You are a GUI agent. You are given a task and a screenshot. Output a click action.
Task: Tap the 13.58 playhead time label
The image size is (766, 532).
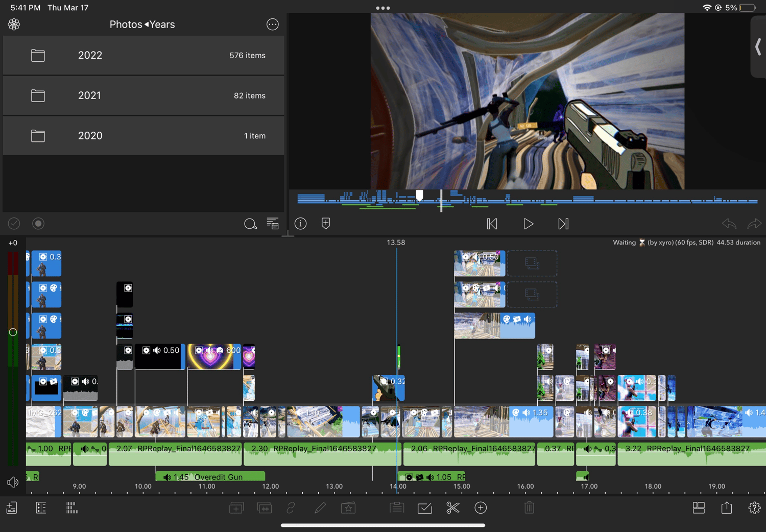pos(396,243)
